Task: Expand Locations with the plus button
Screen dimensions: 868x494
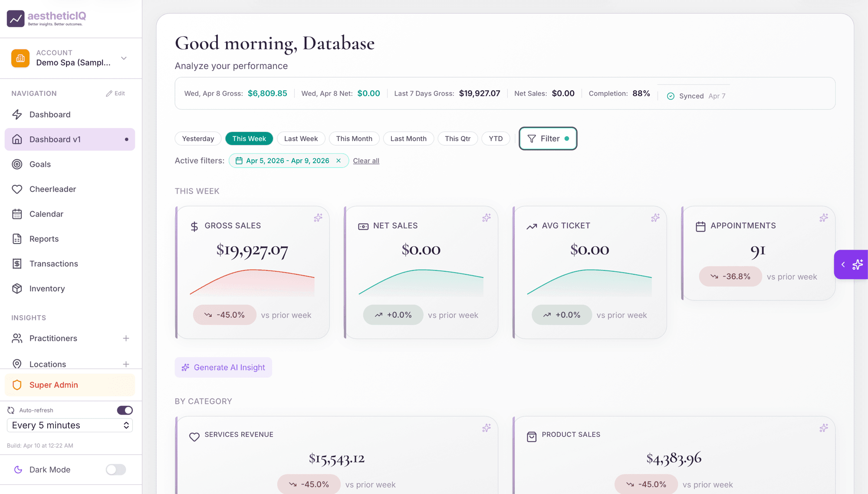Action: [126, 364]
